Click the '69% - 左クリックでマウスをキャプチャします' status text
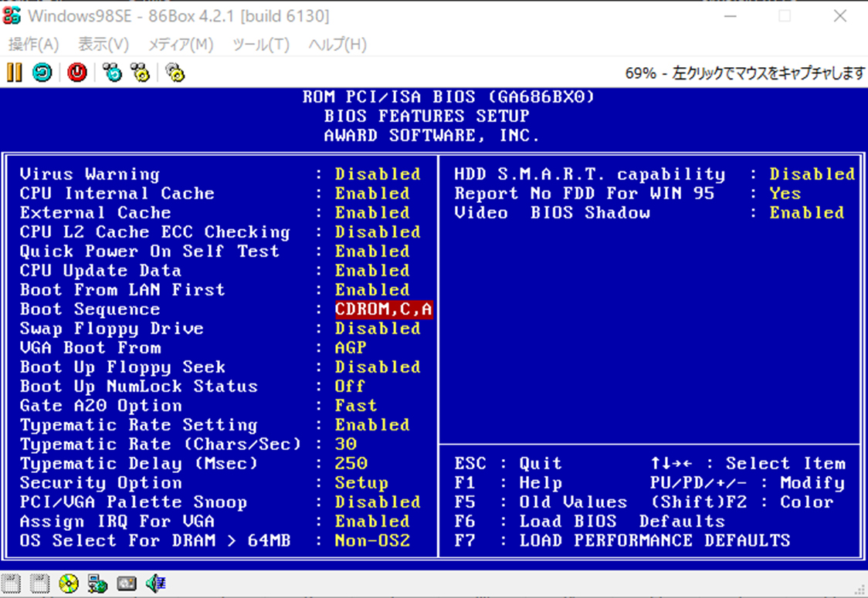This screenshot has width=868, height=598. click(x=745, y=73)
